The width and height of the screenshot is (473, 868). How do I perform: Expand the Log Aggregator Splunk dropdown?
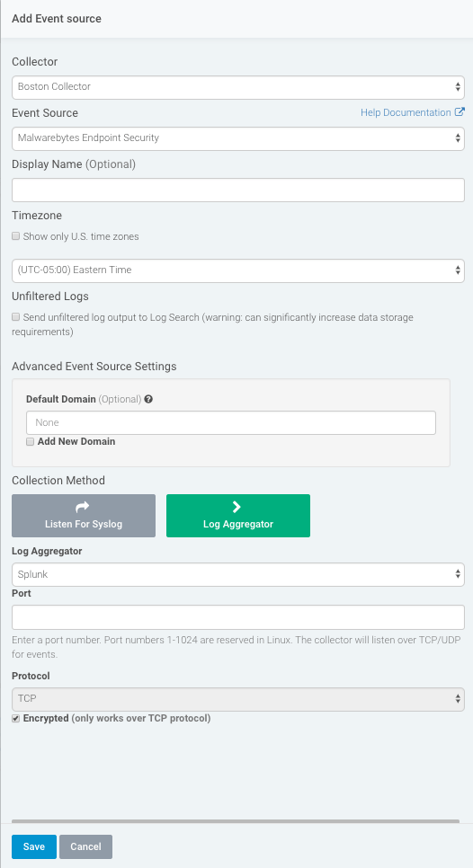pos(238,574)
